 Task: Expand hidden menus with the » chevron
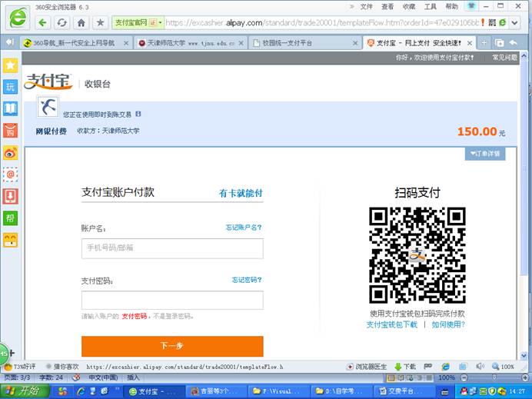point(352,6)
